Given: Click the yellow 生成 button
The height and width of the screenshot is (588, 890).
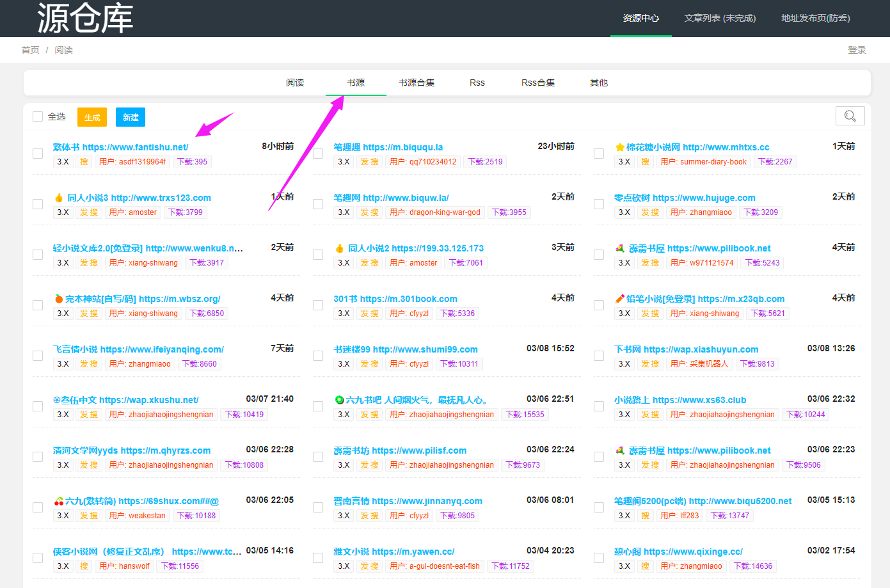Looking at the screenshot, I should click(92, 117).
